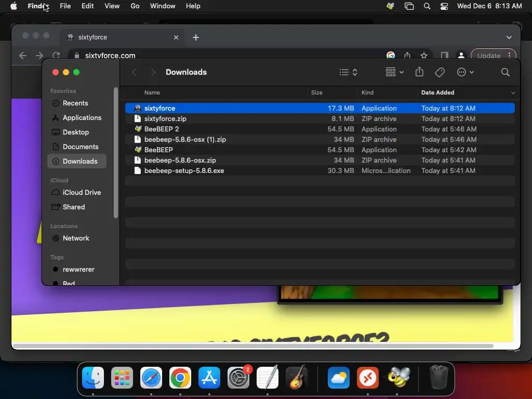Select the sixtyforce.zip file
Screen dimensions: 532x399
(320, 119)
